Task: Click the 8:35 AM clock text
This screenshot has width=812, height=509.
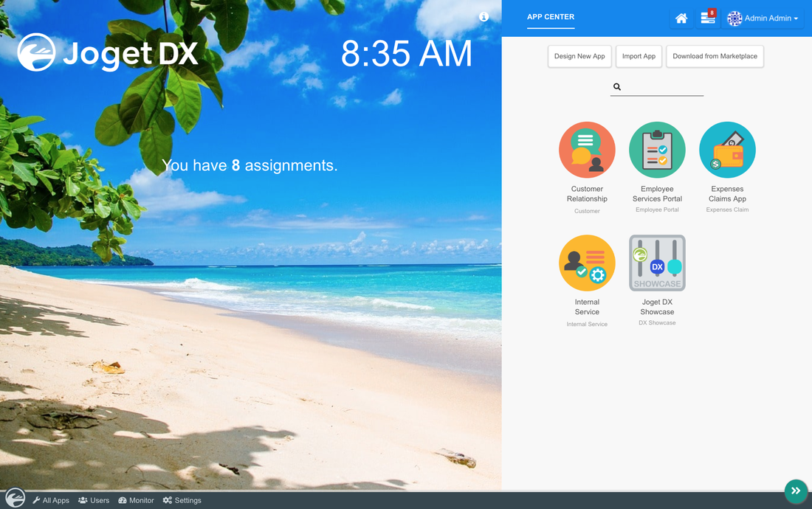Action: (407, 54)
